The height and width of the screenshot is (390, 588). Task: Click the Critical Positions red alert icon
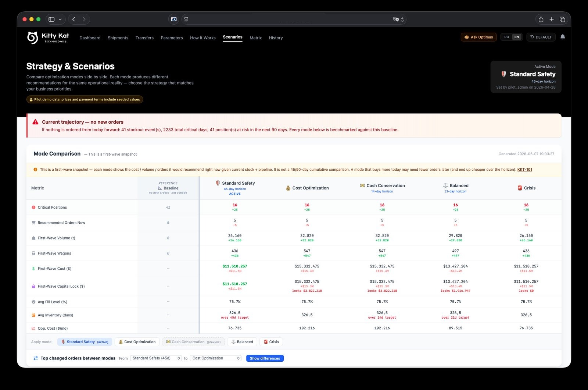33,208
